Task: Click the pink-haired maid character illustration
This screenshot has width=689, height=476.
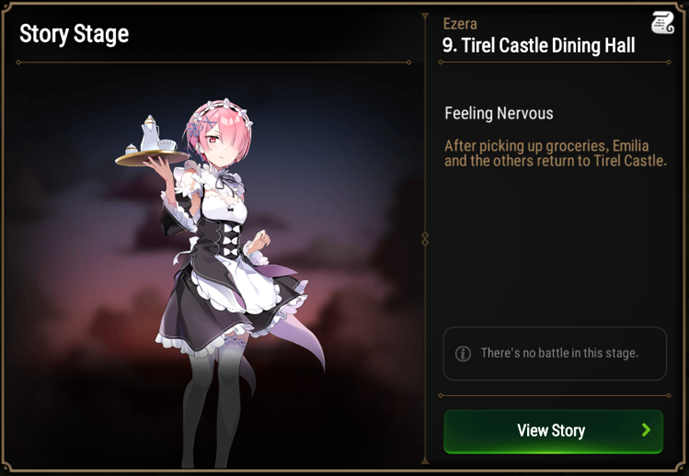Action: (x=220, y=281)
